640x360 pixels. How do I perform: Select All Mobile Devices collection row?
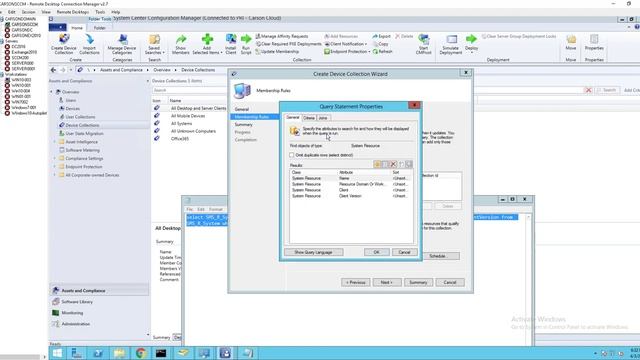(x=188, y=116)
